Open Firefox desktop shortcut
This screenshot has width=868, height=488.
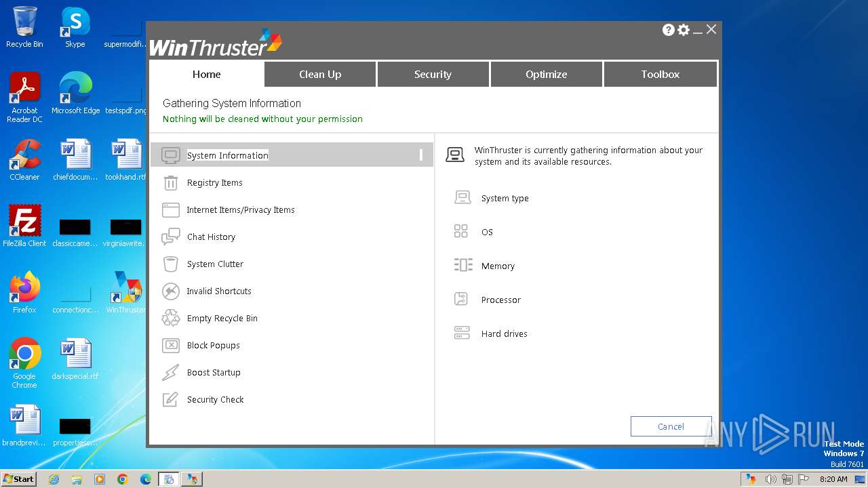(24, 293)
